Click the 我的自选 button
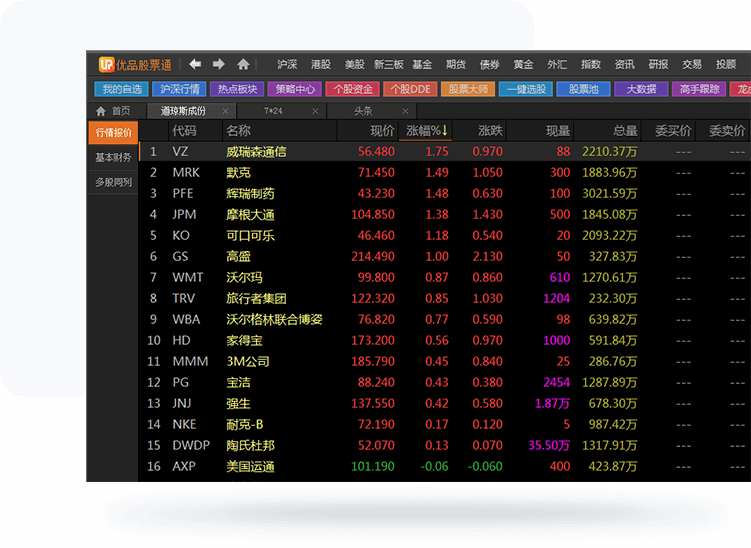Image resolution: width=751 pixels, height=548 pixels. click(x=122, y=89)
